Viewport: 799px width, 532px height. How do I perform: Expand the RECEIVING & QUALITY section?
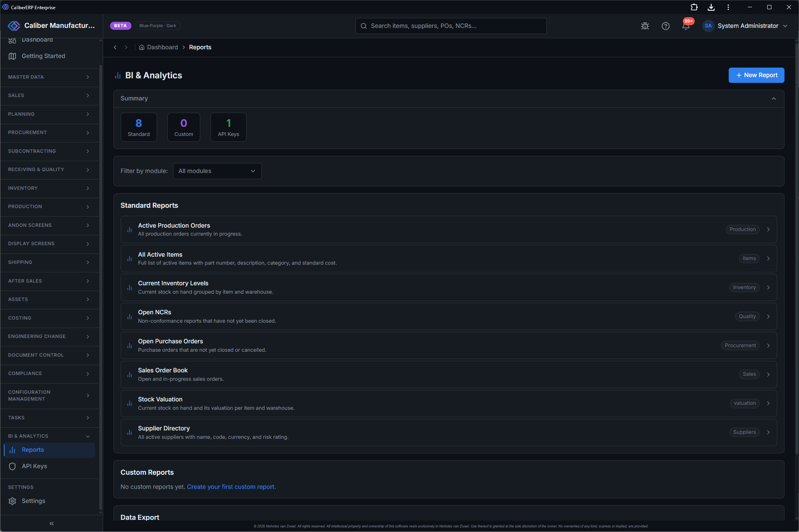[50, 170]
